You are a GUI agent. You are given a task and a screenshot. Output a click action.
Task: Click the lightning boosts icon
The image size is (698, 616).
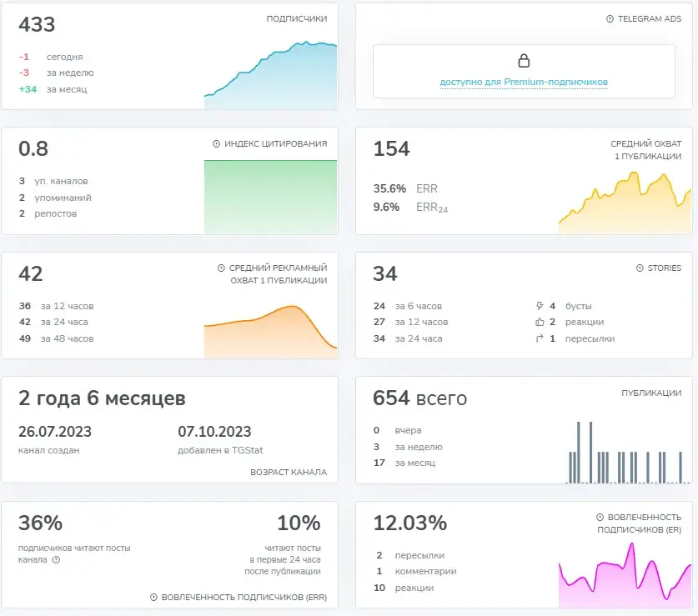pos(540,306)
